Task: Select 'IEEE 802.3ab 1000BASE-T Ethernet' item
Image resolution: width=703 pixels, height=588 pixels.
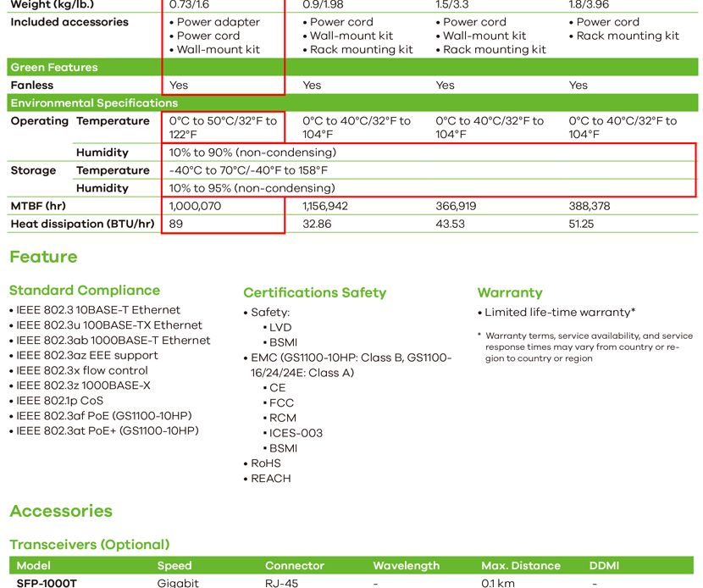Action: (113, 341)
